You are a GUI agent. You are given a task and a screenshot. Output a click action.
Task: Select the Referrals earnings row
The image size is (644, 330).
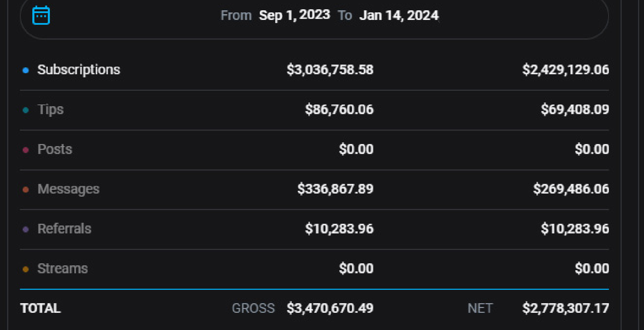point(314,229)
